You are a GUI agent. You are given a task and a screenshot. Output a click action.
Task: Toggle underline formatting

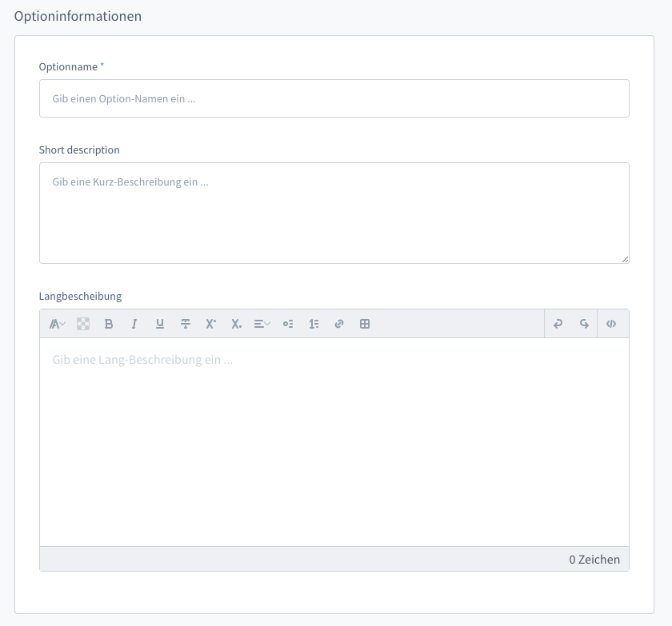click(160, 324)
